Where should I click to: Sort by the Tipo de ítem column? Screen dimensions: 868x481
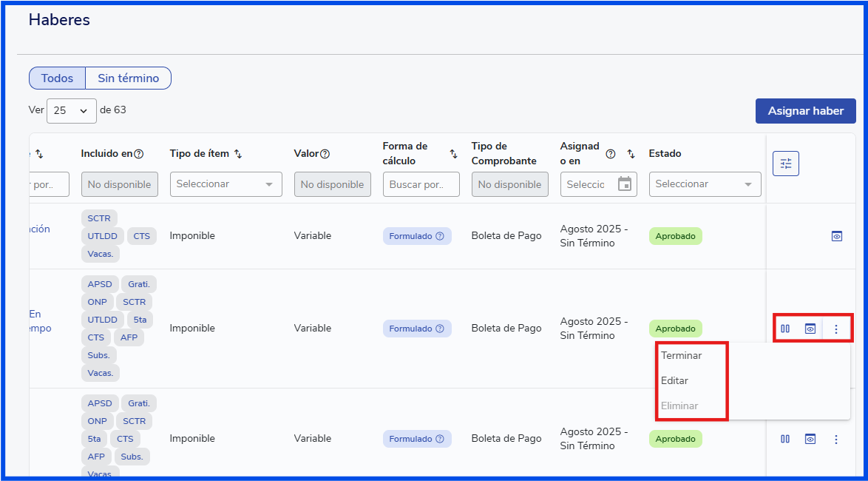(238, 154)
